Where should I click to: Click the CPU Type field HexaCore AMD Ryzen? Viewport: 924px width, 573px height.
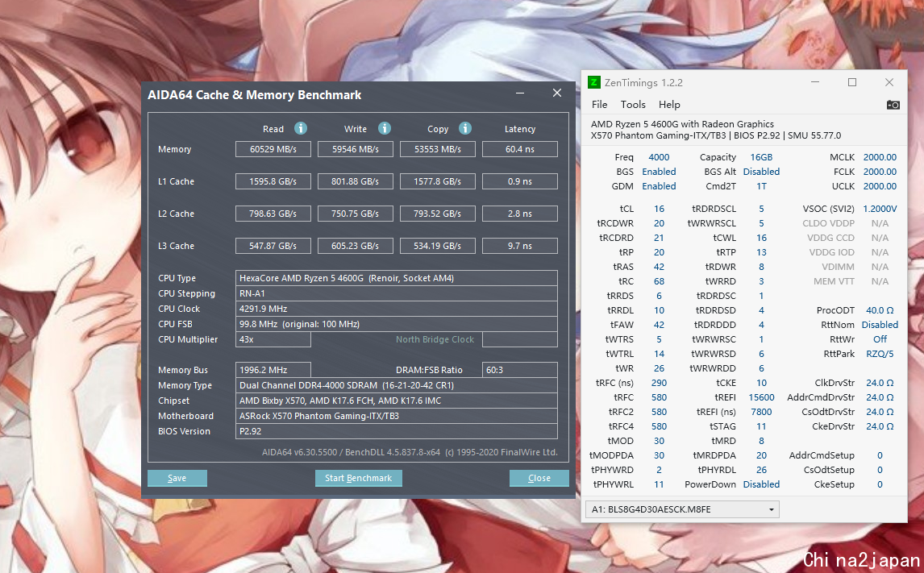point(397,278)
